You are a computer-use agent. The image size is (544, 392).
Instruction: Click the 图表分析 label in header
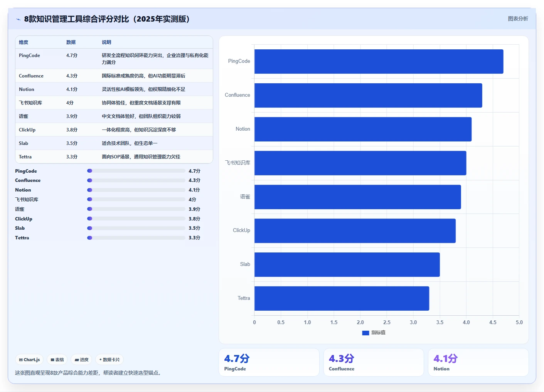pyautogui.click(x=518, y=19)
